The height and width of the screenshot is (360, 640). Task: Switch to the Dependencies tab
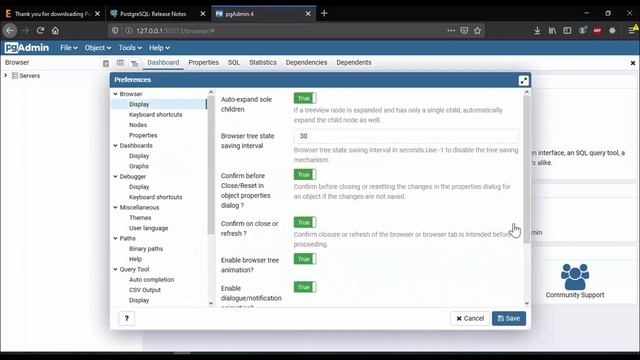tap(306, 62)
